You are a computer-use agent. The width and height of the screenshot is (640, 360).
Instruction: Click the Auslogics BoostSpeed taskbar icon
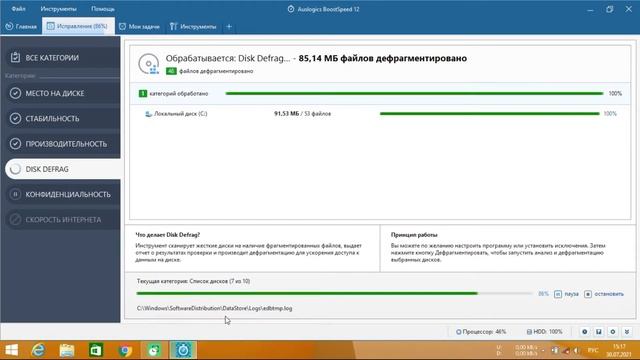pos(183,350)
